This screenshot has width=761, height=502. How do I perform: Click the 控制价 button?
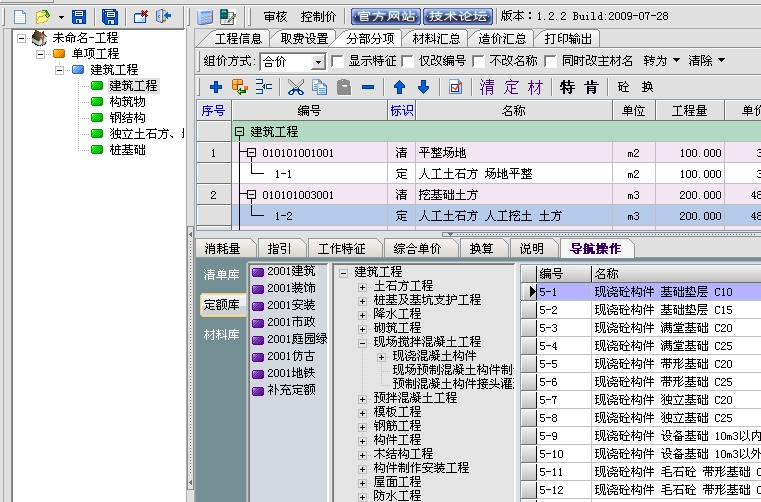[318, 17]
